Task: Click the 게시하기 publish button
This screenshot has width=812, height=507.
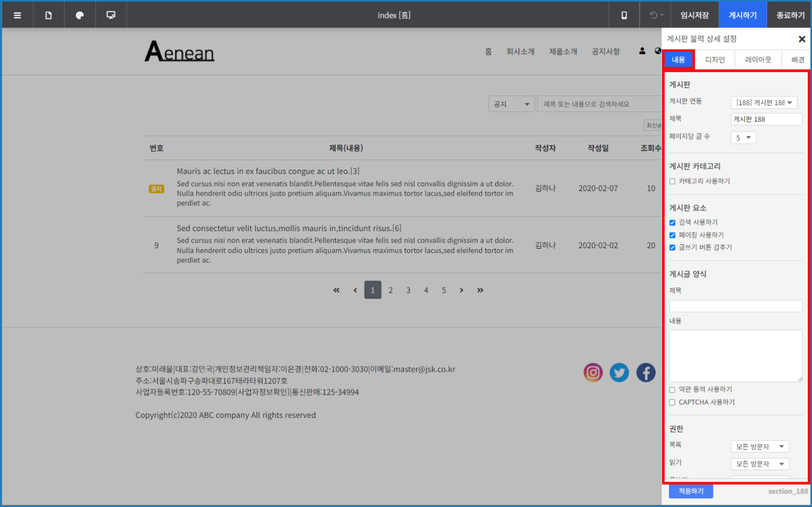Action: tap(742, 15)
